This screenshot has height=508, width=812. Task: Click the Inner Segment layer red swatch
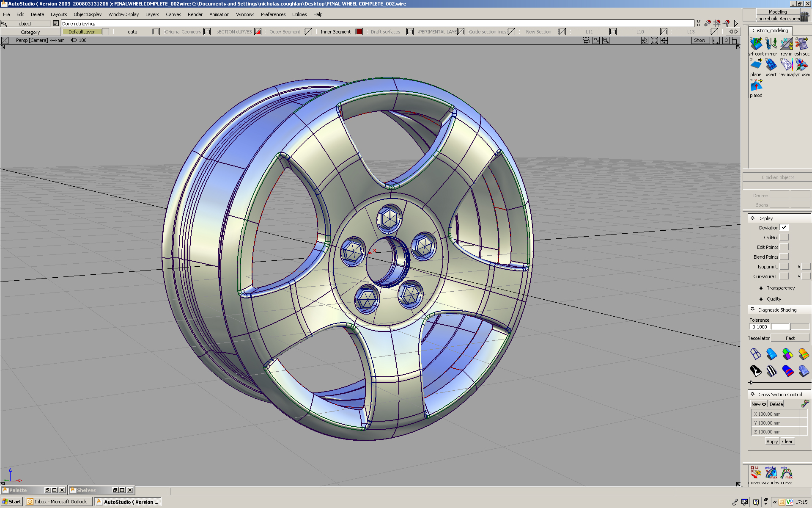(359, 32)
